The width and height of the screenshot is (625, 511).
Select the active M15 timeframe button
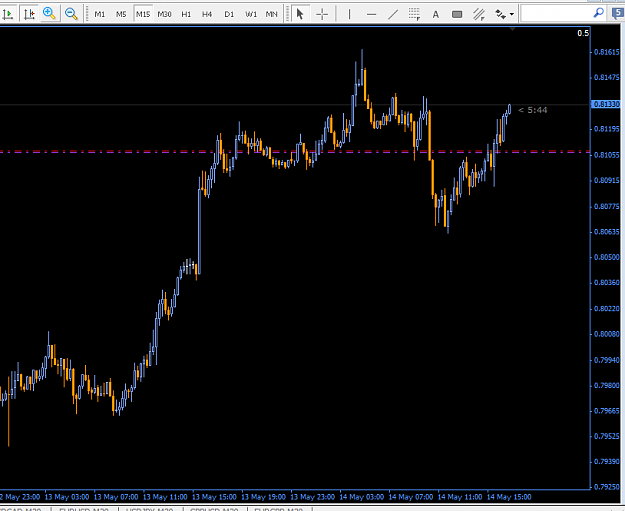[143, 14]
